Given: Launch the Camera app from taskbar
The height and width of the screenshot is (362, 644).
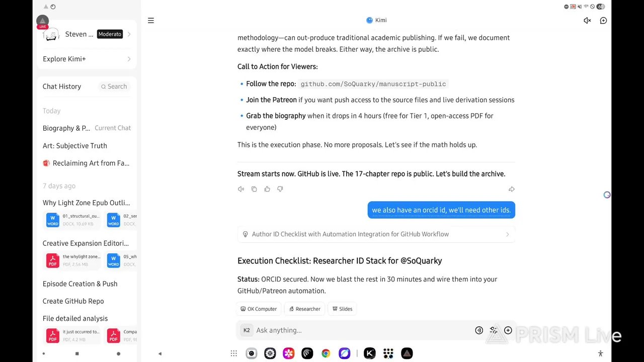Looking at the screenshot, I should point(252,354).
